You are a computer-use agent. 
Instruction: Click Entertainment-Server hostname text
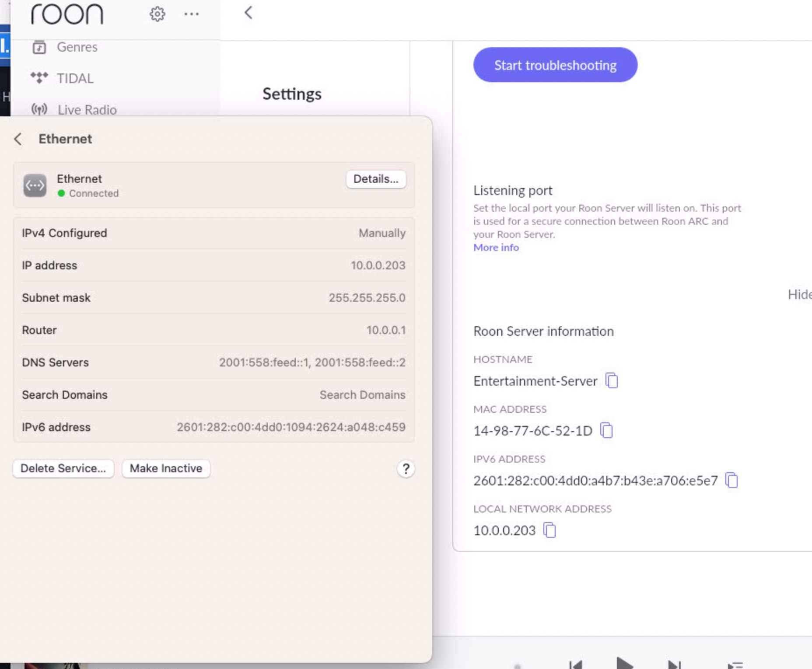click(x=535, y=381)
